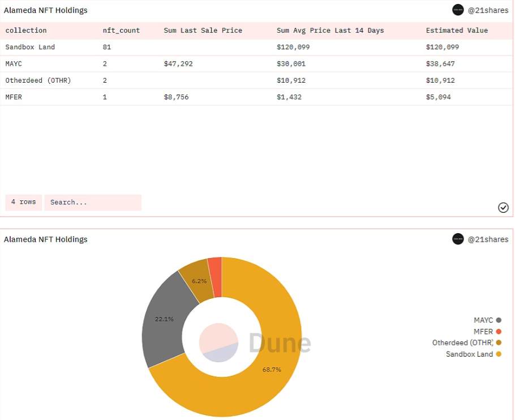Toggle the MFER series in the legend

click(483, 332)
